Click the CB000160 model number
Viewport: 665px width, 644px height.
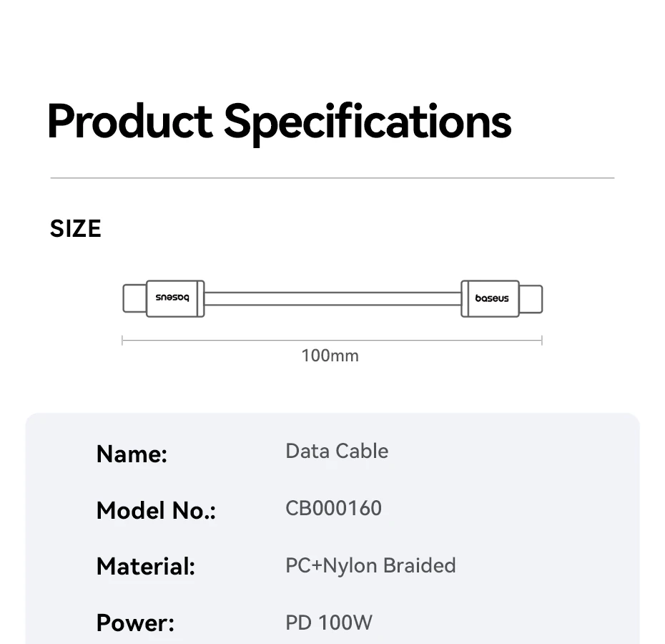coord(333,509)
